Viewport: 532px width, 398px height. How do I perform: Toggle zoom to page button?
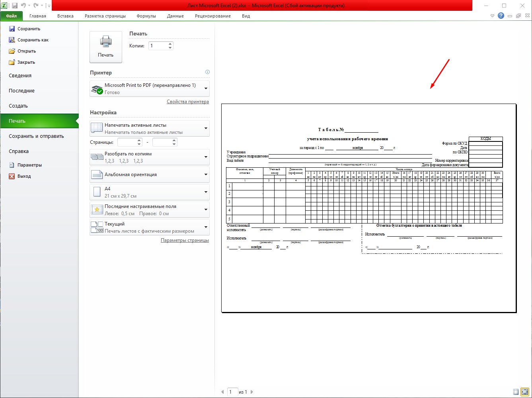click(525, 392)
